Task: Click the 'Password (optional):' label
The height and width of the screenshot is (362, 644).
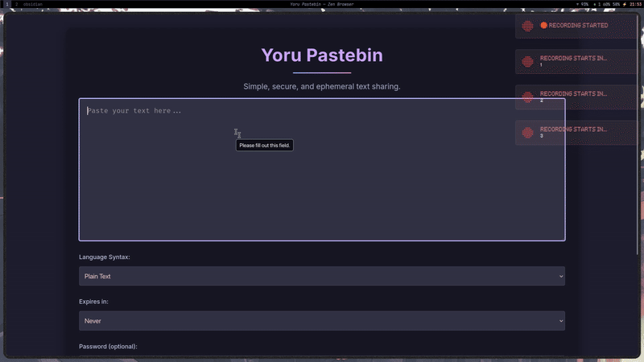Action: pos(108,347)
